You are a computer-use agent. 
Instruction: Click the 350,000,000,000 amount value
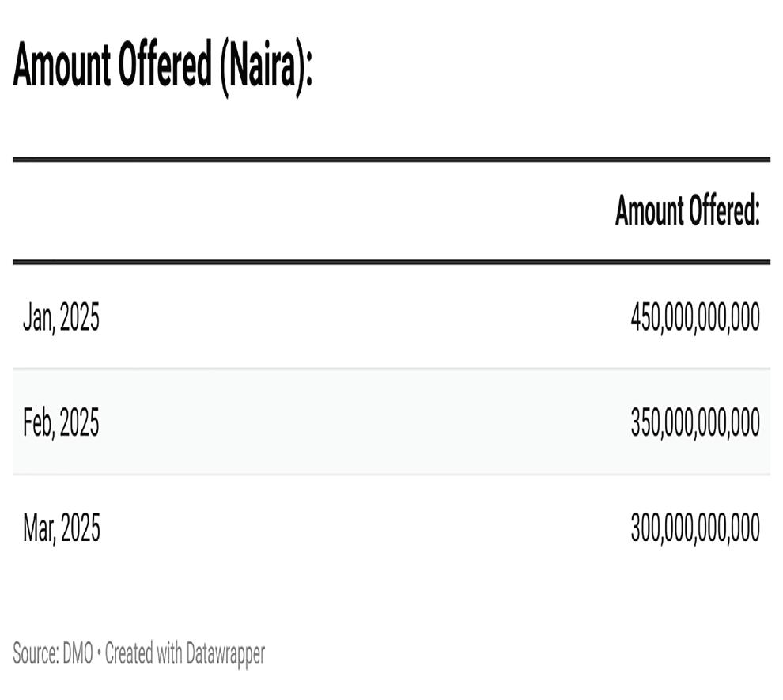694,423
